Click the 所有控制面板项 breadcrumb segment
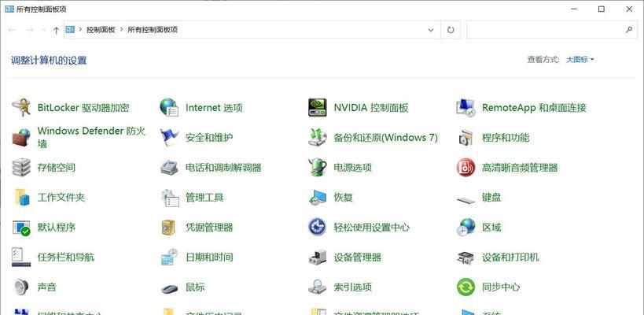The height and width of the screenshot is (315, 644). point(153,30)
